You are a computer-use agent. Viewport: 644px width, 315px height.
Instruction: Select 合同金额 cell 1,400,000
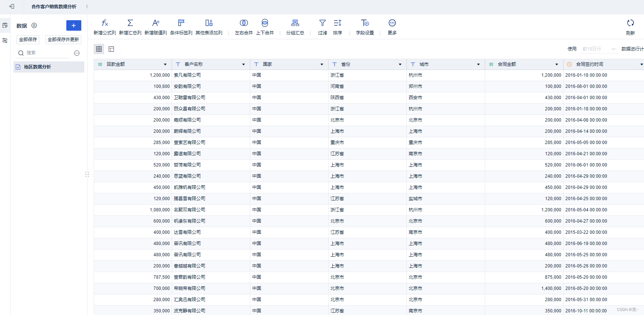click(x=524, y=288)
